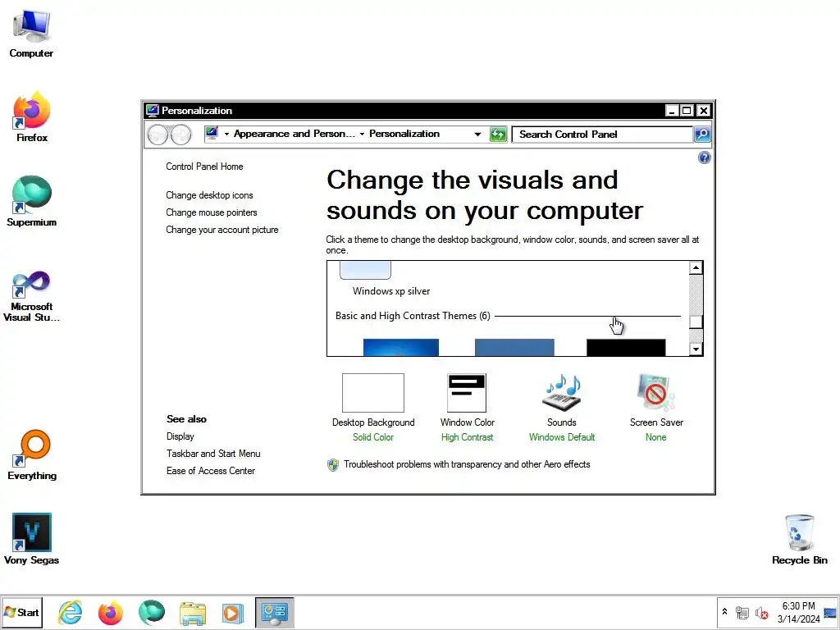Click the Change mouse pointers link

pyautogui.click(x=211, y=212)
